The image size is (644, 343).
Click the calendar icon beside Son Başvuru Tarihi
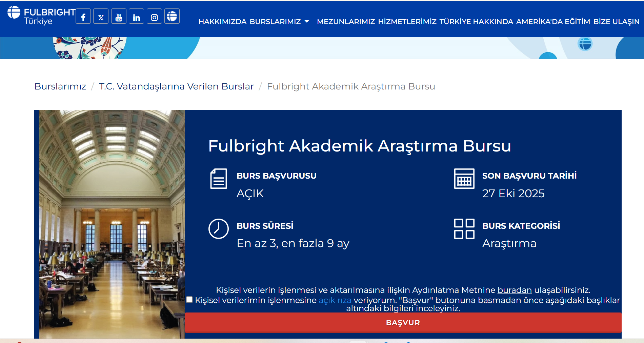click(x=464, y=179)
